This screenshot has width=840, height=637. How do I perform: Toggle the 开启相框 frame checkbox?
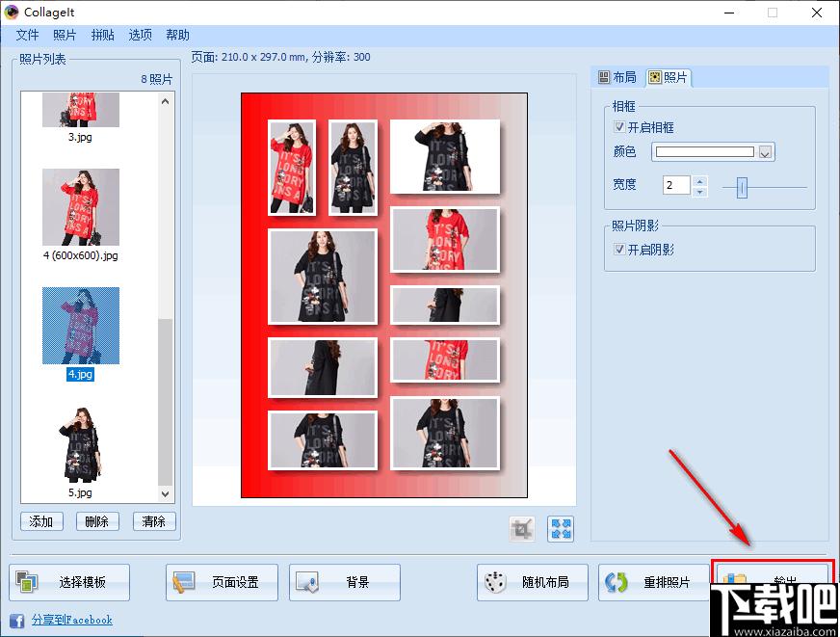click(x=619, y=127)
